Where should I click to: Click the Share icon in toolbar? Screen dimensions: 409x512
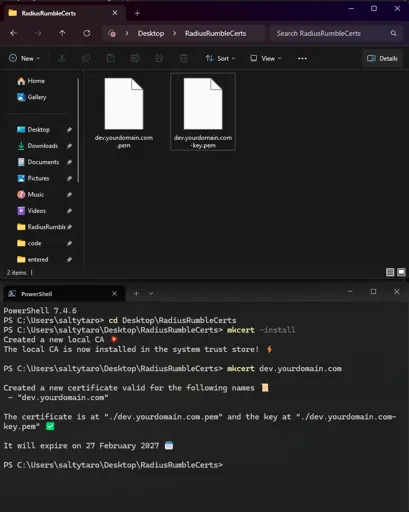pos(159,58)
